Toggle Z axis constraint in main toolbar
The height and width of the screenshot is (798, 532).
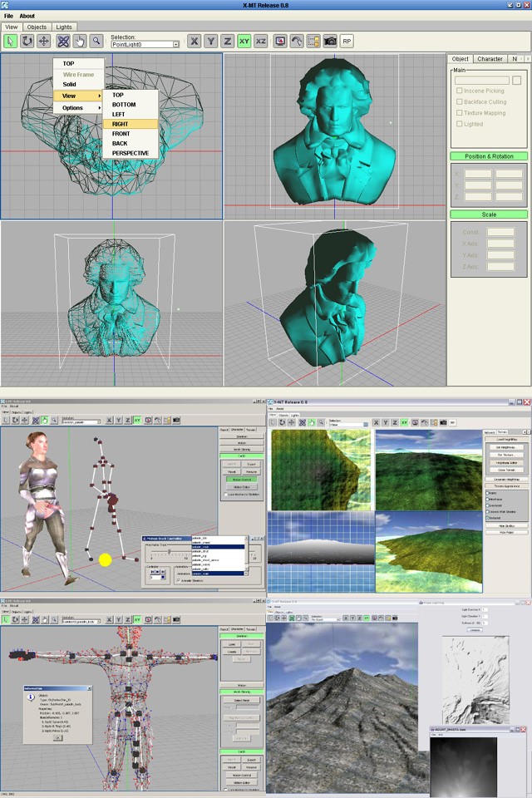click(x=228, y=42)
